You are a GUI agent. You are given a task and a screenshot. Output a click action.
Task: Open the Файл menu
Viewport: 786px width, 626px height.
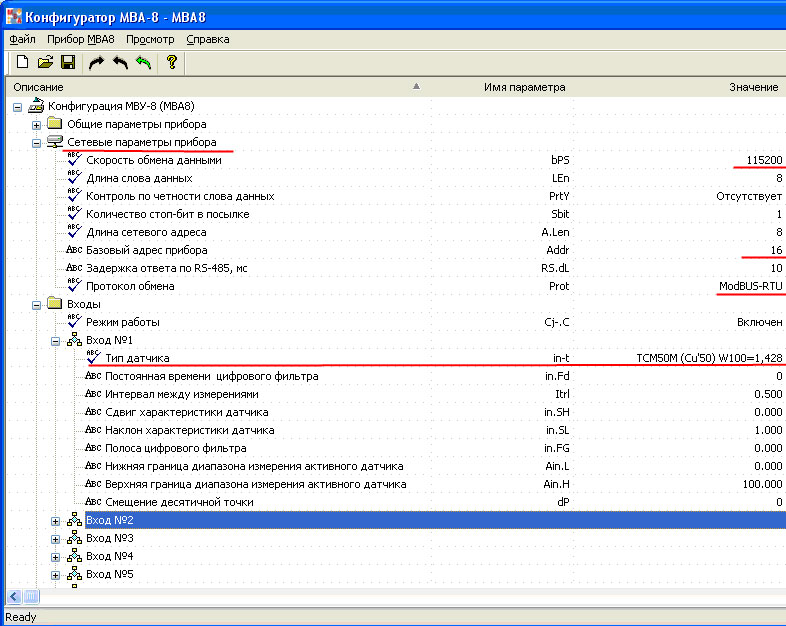pos(22,39)
